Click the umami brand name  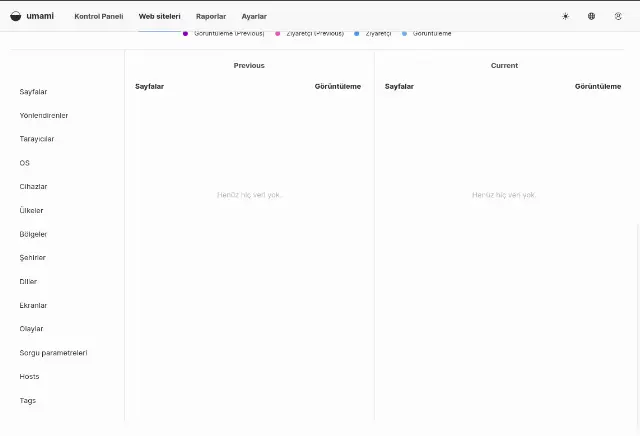click(40, 16)
